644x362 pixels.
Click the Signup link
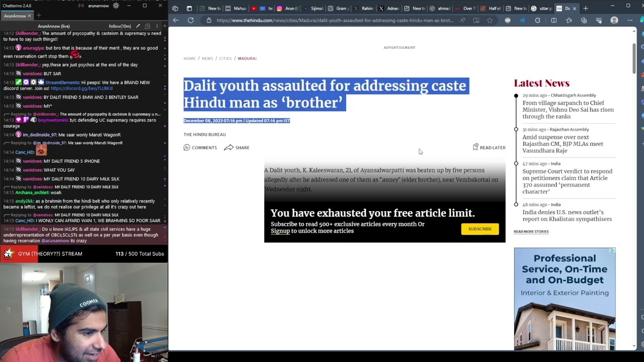(280, 231)
